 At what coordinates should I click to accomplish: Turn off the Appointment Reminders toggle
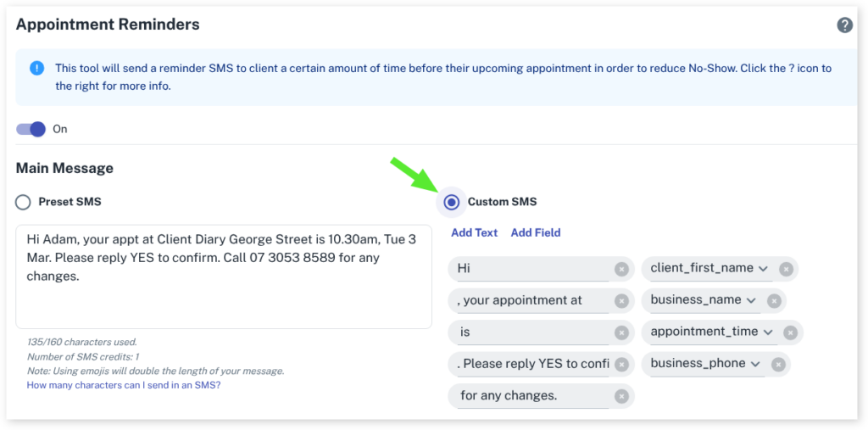[x=31, y=129]
